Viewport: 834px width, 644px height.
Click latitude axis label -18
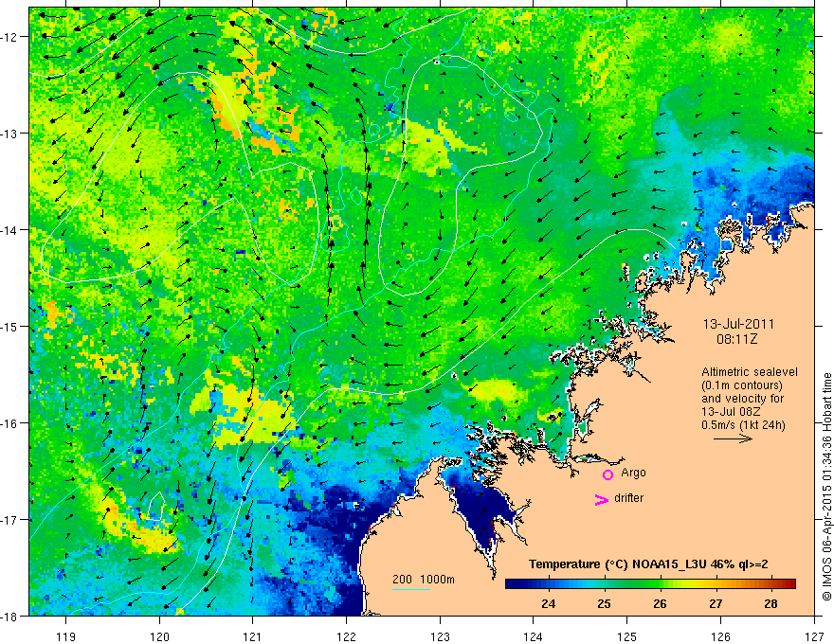tap(9, 616)
